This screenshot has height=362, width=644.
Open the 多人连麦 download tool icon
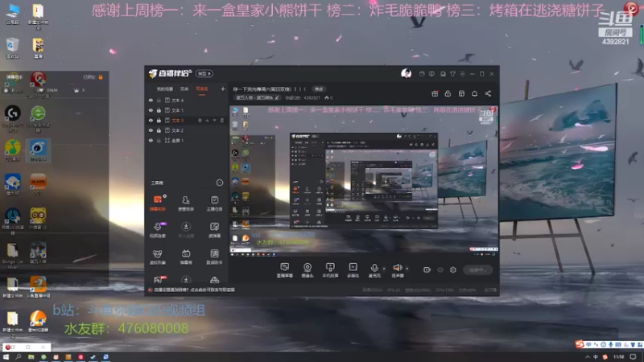click(186, 230)
